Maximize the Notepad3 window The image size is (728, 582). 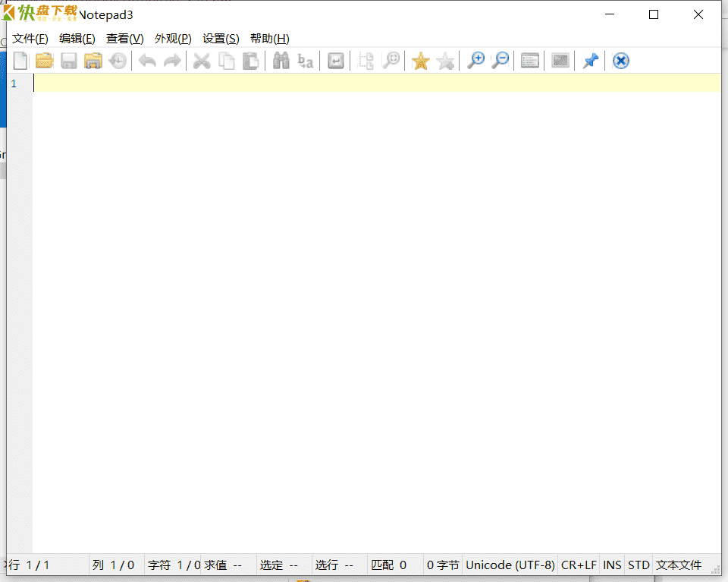tap(653, 14)
